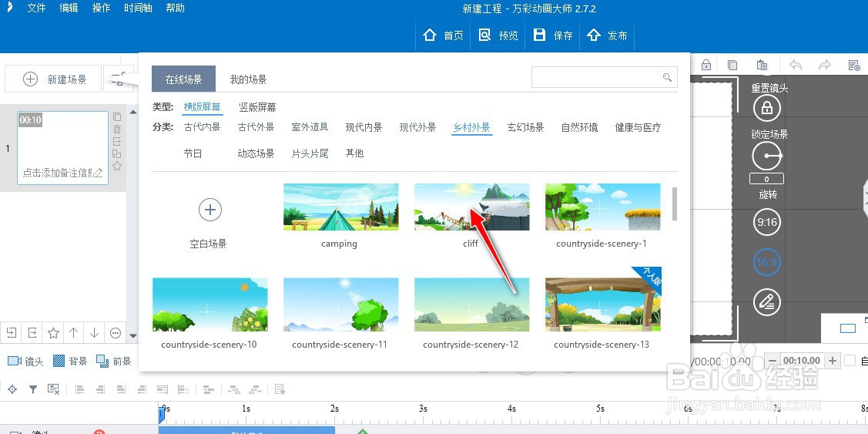Screen dimensions: 868x434
Task: Click the 旋转 rotate dial
Action: coord(766,156)
